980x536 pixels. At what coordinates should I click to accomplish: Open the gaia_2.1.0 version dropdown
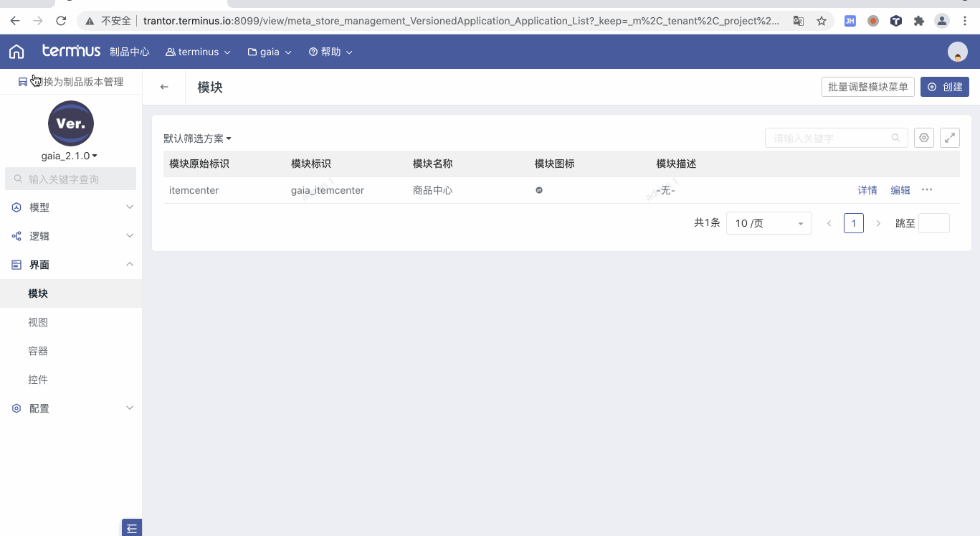[x=70, y=156]
